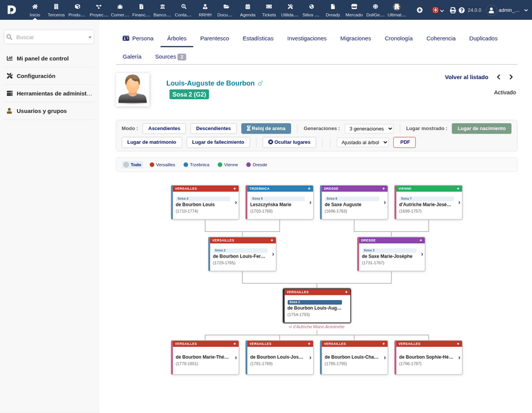Show Lugar de matrimonio
The height and width of the screenshot is (413, 532).
[x=151, y=142]
